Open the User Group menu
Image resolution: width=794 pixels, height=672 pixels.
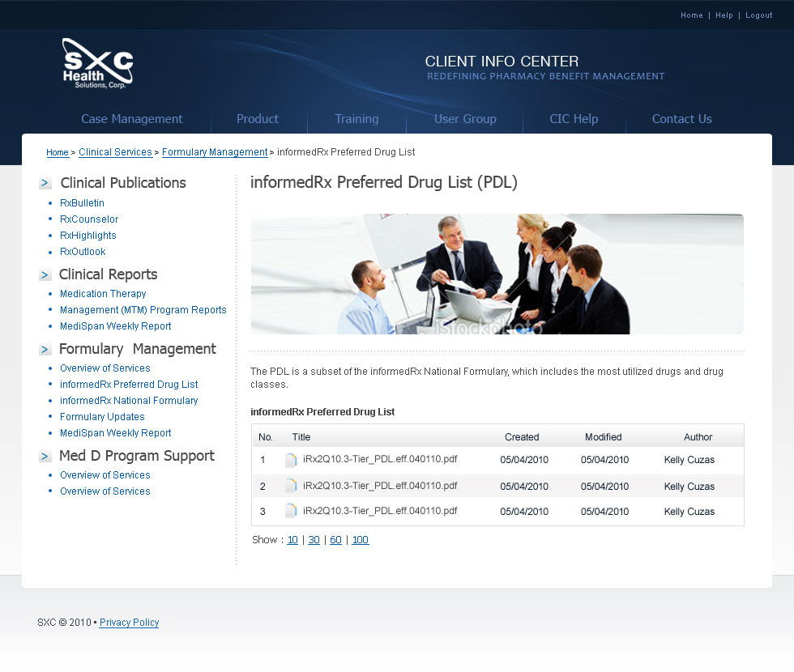point(465,119)
